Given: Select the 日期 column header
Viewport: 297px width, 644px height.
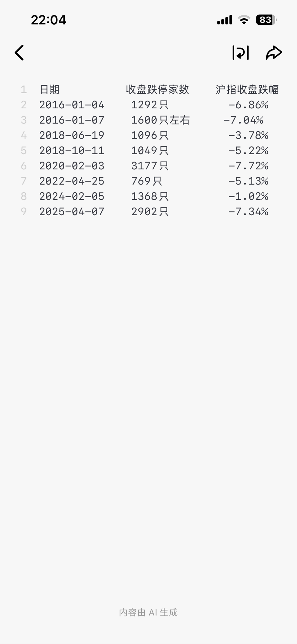Looking at the screenshot, I should point(49,89).
